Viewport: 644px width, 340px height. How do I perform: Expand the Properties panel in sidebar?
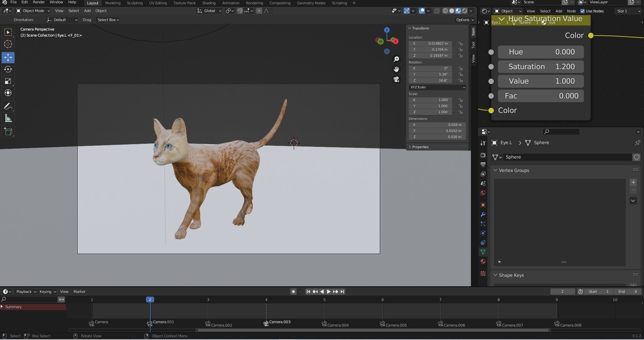coord(410,147)
